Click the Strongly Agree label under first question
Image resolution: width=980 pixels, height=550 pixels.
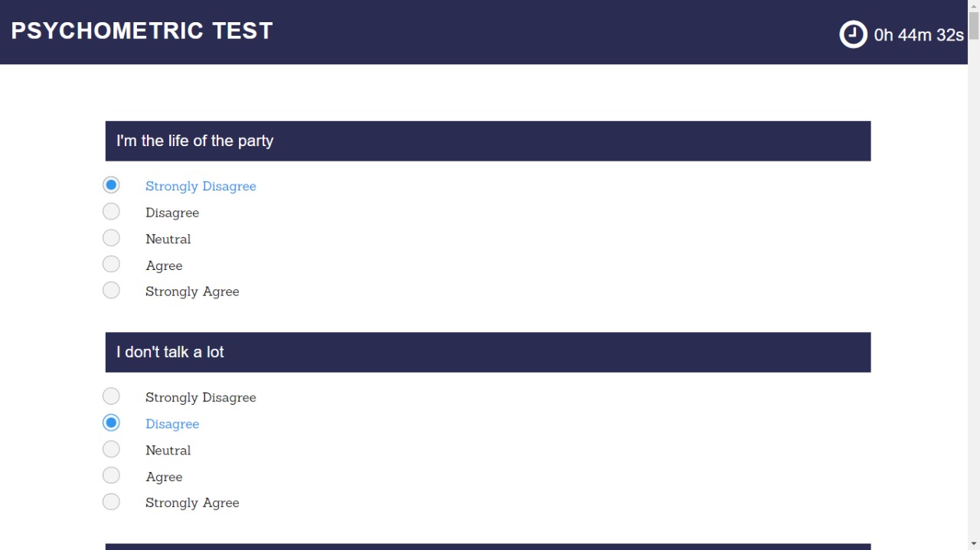(192, 291)
